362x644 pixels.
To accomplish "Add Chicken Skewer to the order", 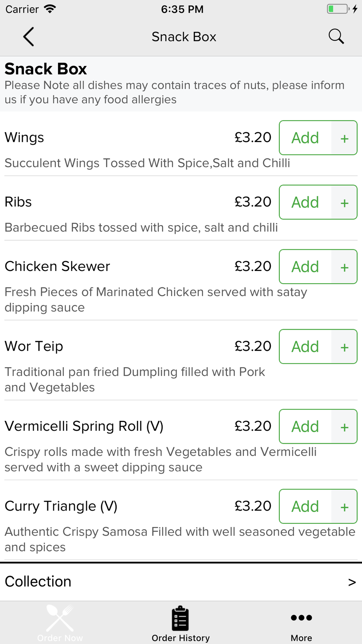I will [305, 267].
